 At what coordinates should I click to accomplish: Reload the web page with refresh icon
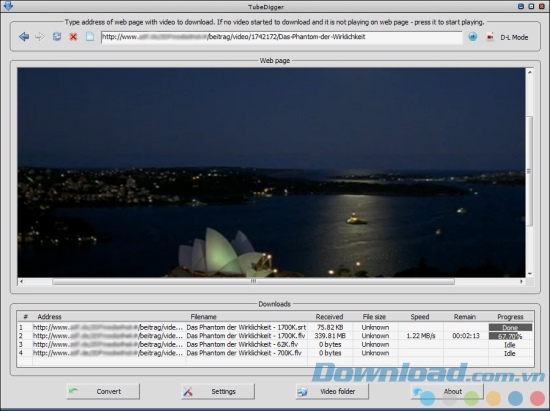pos(57,36)
